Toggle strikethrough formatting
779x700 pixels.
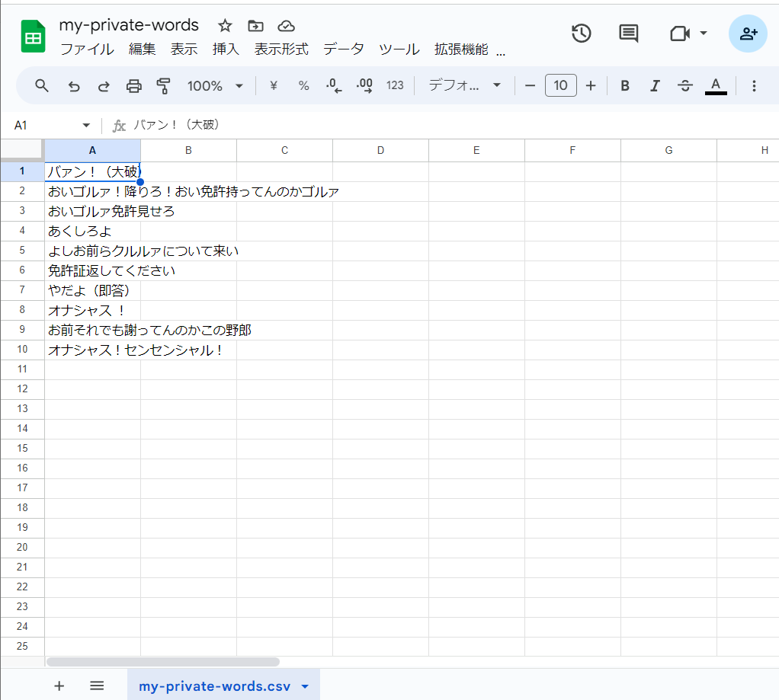(685, 85)
